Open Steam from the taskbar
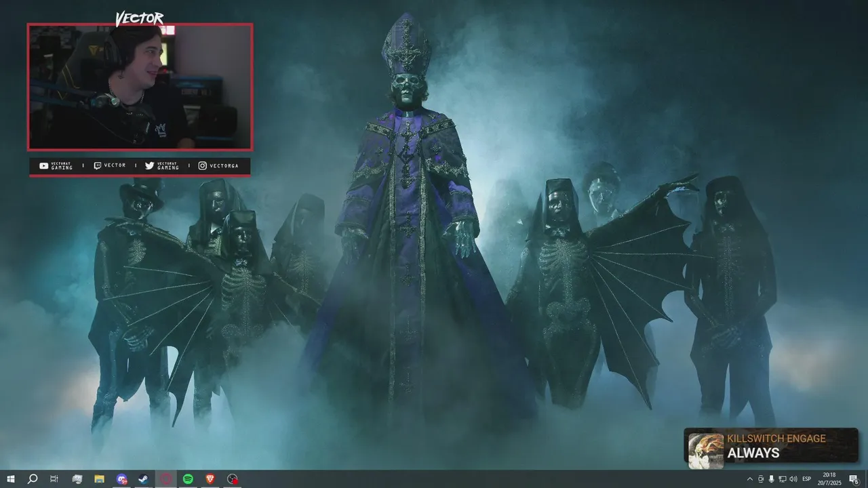The height and width of the screenshot is (488, 868). pos(144,479)
